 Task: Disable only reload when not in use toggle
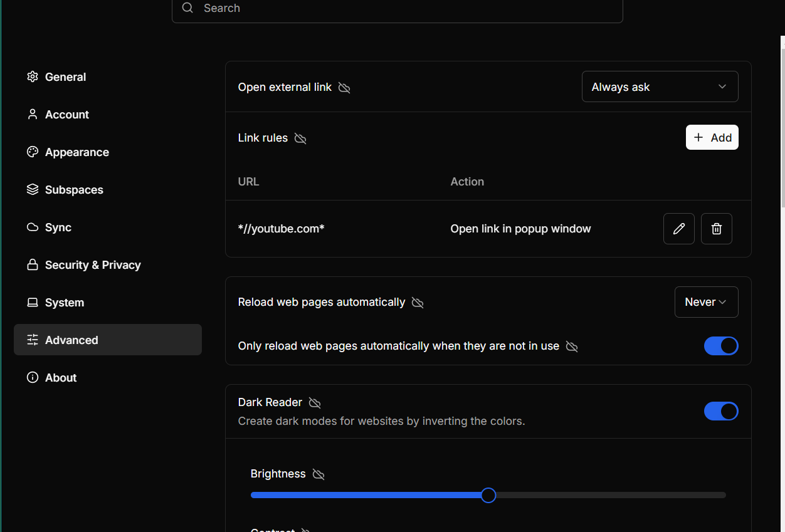tap(720, 346)
